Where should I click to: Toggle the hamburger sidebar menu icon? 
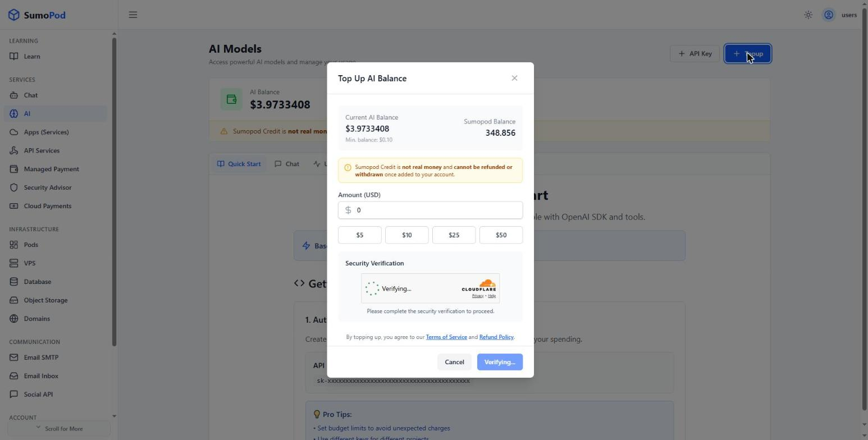click(133, 15)
